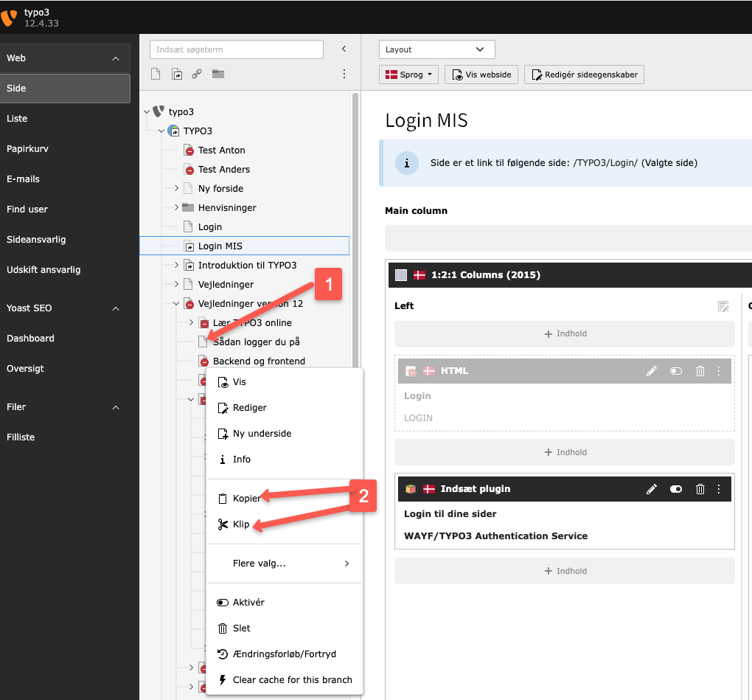Choose Kopier from the context menu
Screen dimensions: 752x700
pos(246,499)
